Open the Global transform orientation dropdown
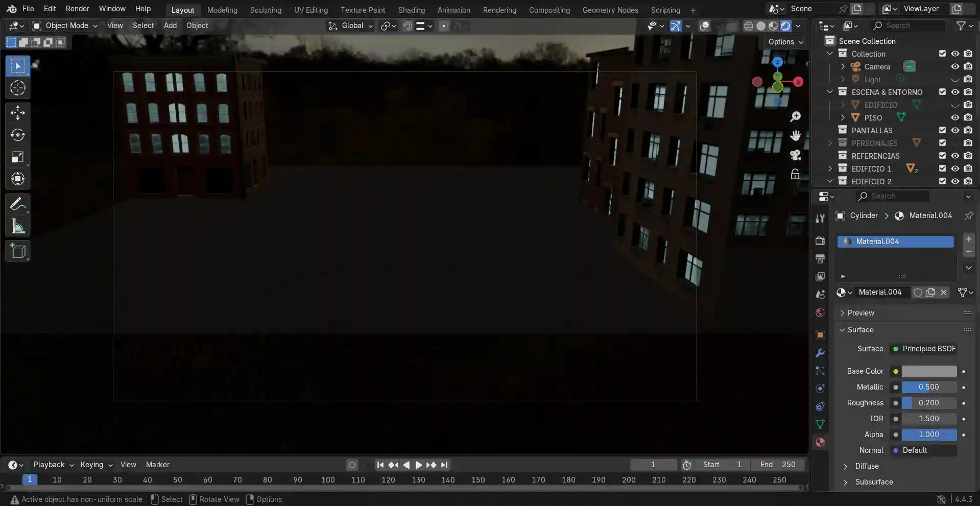The image size is (980, 506). tap(350, 26)
